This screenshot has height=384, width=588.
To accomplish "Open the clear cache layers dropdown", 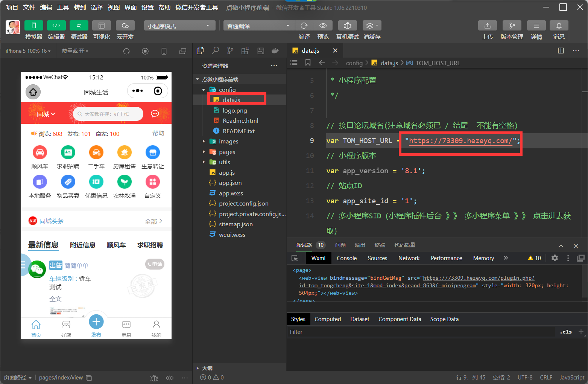I will [372, 26].
